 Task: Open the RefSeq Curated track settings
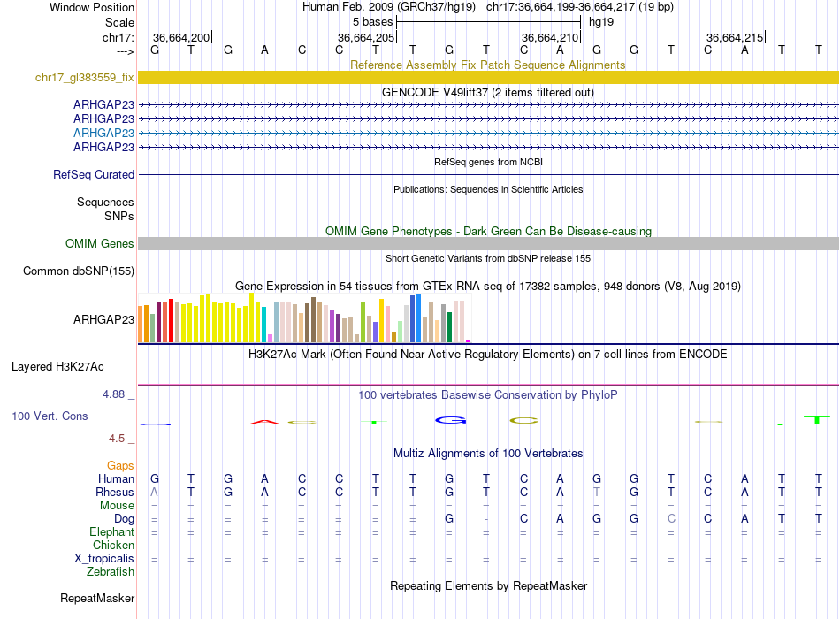tap(94, 175)
